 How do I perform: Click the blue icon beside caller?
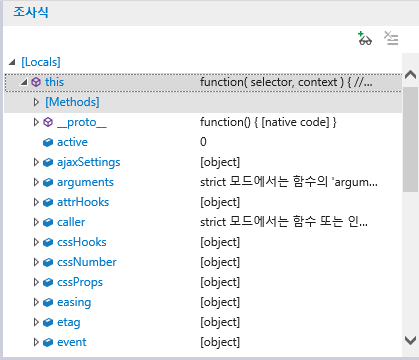[48, 222]
